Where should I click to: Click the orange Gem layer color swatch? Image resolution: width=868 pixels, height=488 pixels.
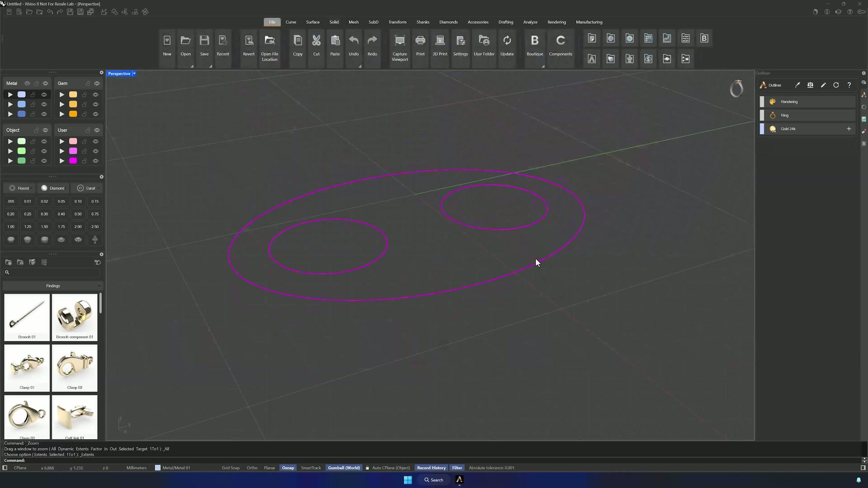[73, 114]
